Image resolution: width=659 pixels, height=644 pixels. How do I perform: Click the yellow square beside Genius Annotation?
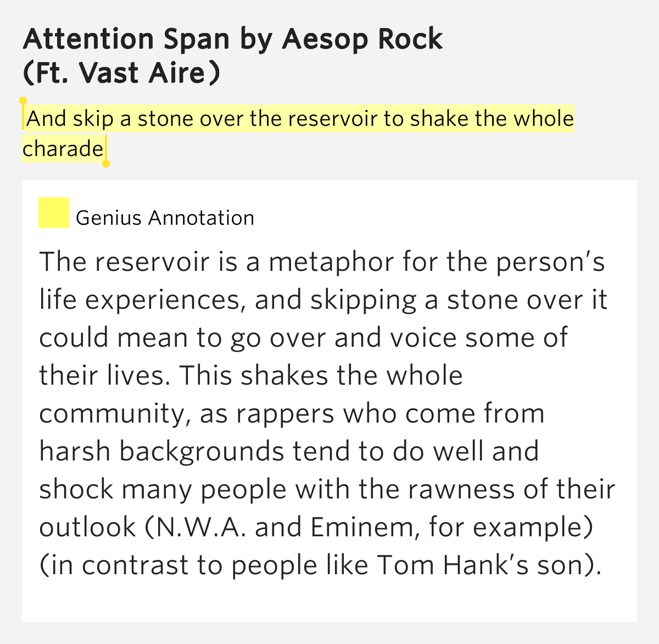pyautogui.click(x=54, y=213)
